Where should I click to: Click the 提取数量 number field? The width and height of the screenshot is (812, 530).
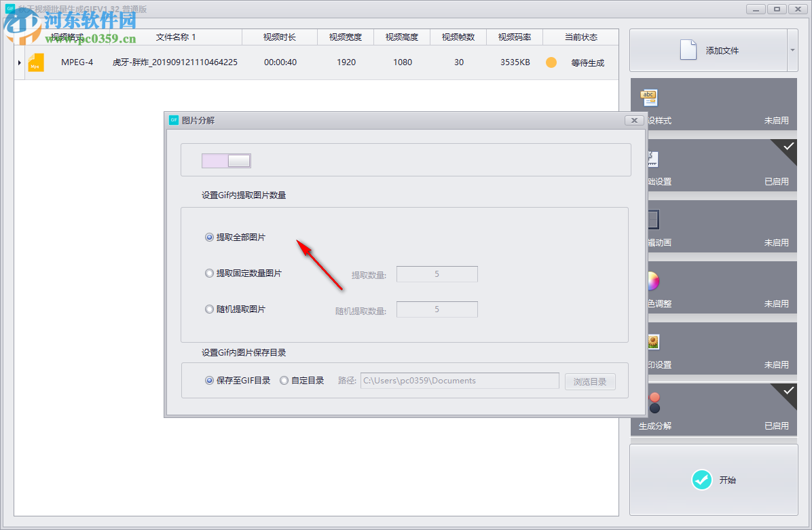(437, 273)
